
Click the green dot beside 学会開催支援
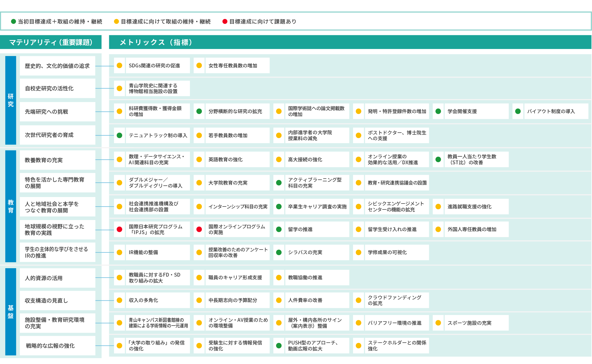tap(438, 111)
